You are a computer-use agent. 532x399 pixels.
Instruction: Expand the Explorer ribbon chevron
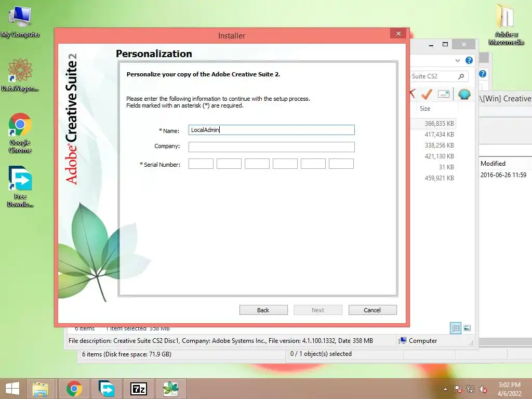pyautogui.click(x=457, y=60)
